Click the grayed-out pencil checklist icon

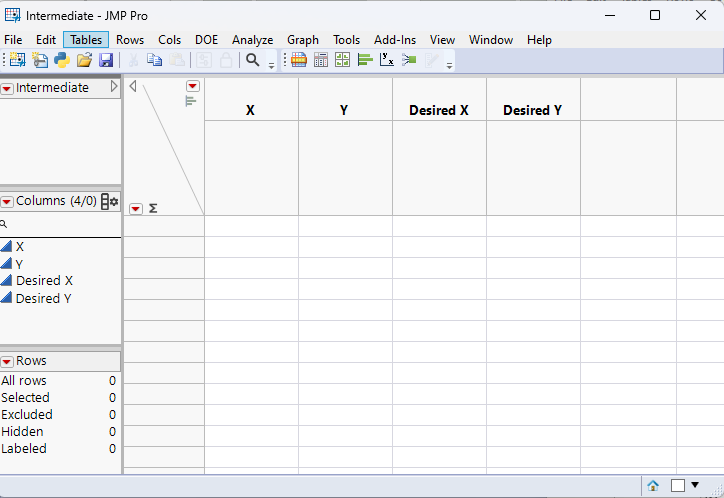coord(431,60)
